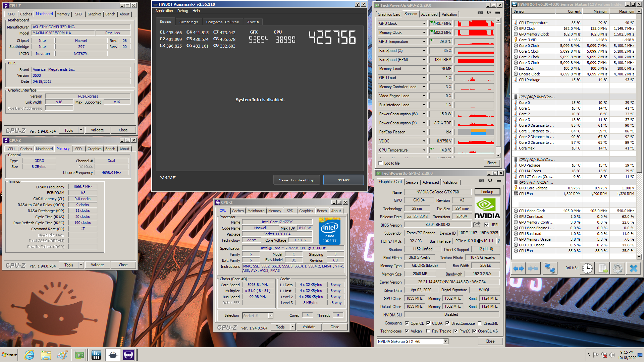Switch to SPD tab in CPU-Z Mainboard window

[x=78, y=14]
